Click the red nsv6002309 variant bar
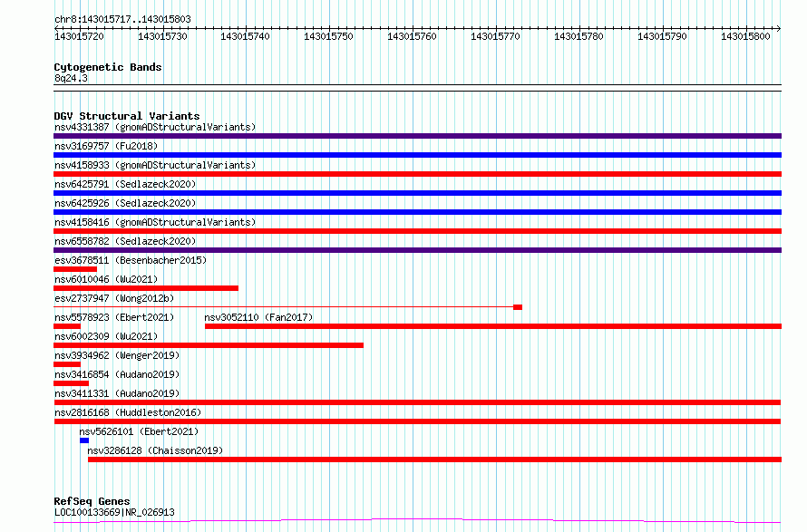 tap(209, 345)
